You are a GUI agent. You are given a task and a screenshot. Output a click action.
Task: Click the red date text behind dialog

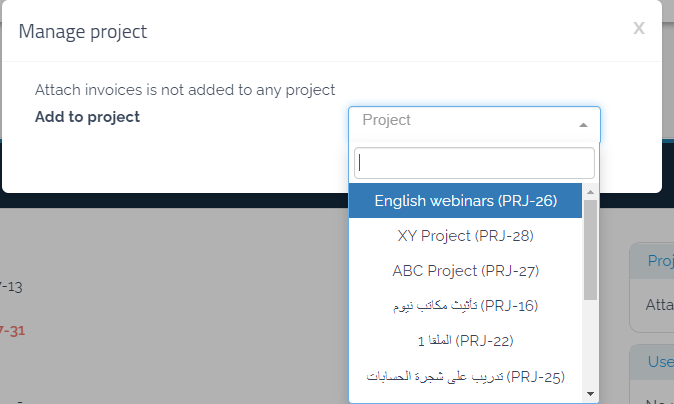click(12, 331)
